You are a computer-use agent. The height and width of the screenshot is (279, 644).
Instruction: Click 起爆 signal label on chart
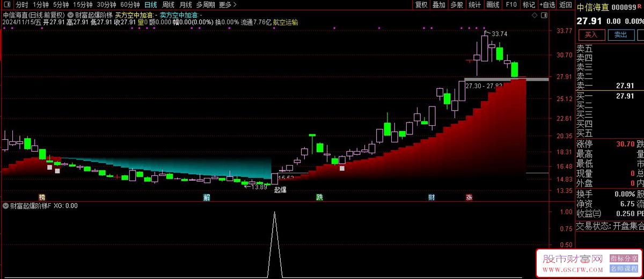pyautogui.click(x=280, y=190)
